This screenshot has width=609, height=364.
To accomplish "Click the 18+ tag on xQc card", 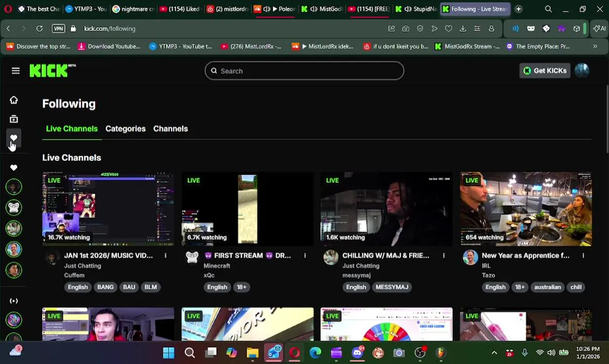I will 241,287.
